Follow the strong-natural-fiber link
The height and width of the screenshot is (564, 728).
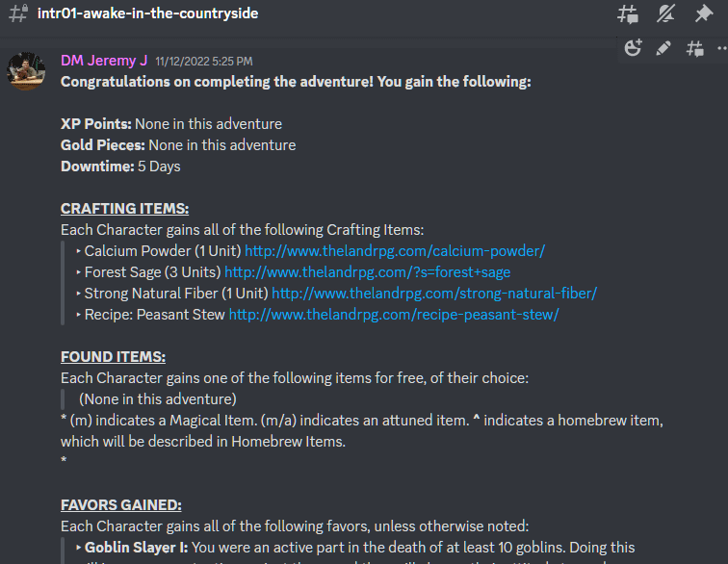point(434,294)
